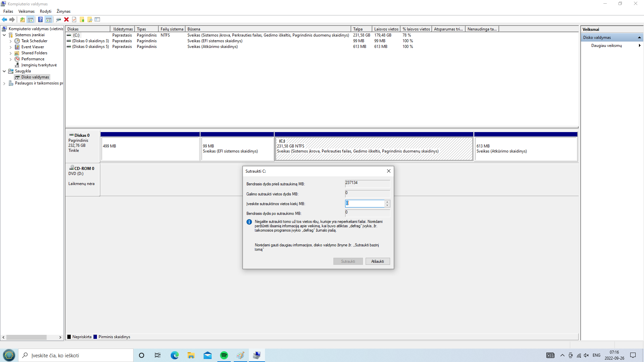Expand the Task Scheduler tree node
The height and width of the screenshot is (362, 644).
10,41
